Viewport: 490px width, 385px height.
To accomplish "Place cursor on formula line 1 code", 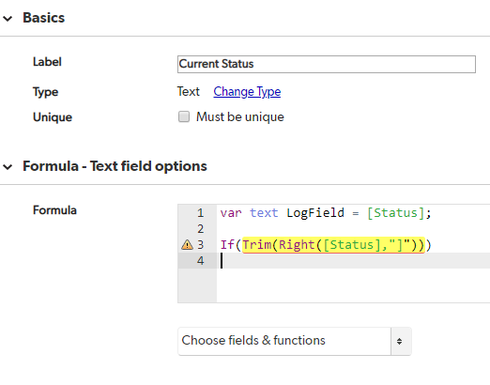I will pos(326,213).
